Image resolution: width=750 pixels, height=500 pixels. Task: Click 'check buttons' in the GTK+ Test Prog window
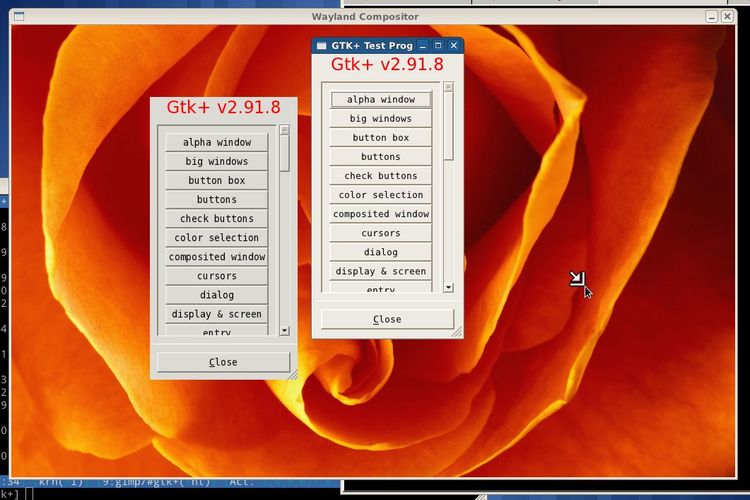381,176
